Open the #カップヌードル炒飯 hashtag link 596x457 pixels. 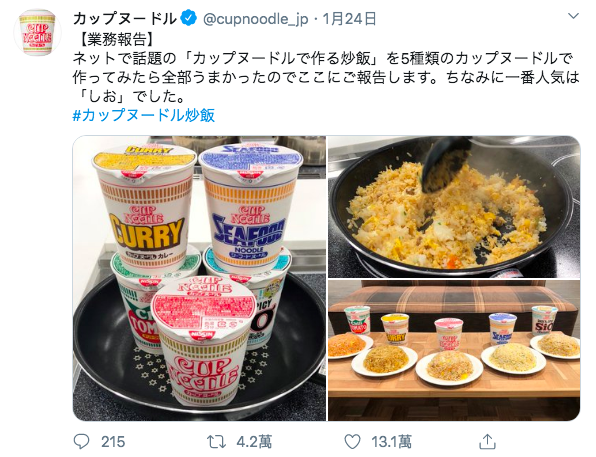pos(144,115)
